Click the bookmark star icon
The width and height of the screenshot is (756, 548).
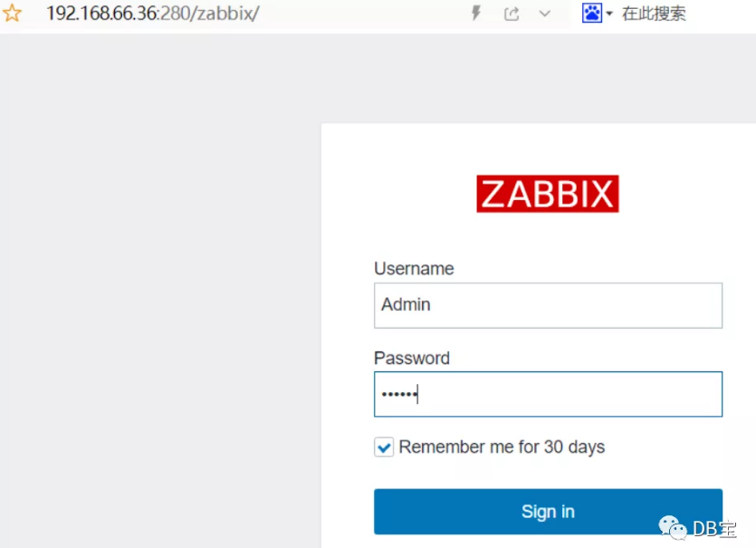click(x=12, y=13)
